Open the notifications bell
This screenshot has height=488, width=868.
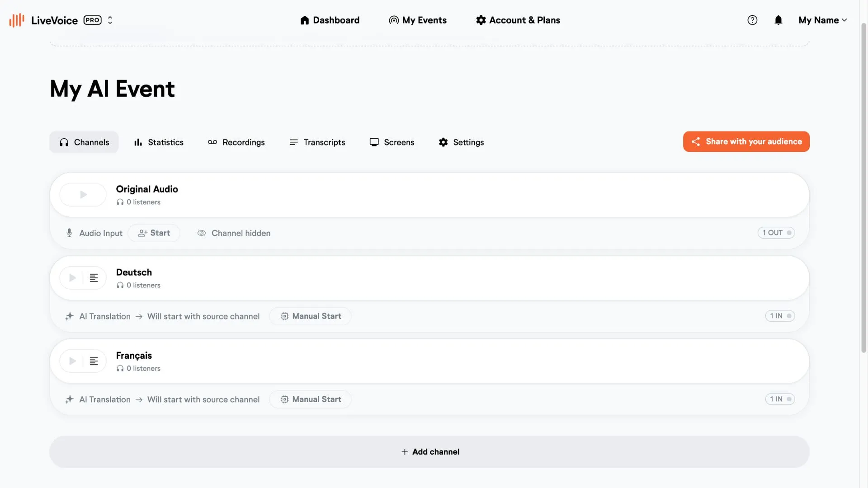(x=778, y=20)
